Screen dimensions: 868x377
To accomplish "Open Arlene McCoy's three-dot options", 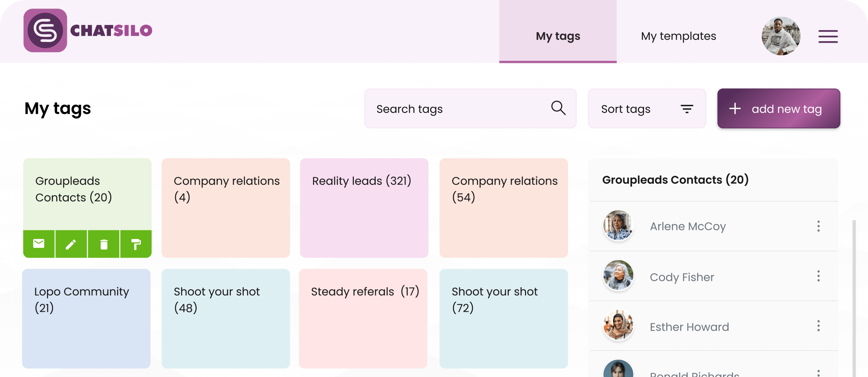I will pyautogui.click(x=818, y=226).
